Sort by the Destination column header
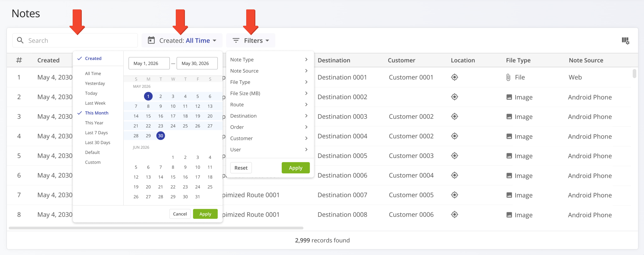 click(x=334, y=60)
